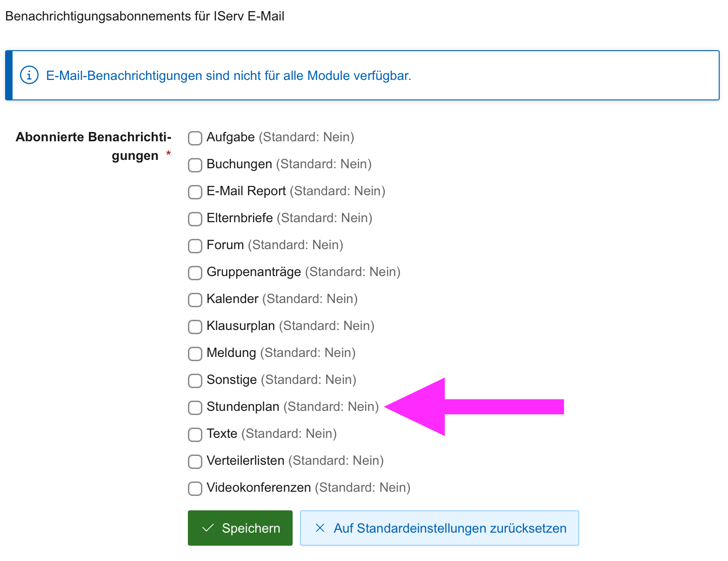Viewport: 728px width, 561px height.
Task: Tick the Buchungen checkbox
Action: [195, 165]
